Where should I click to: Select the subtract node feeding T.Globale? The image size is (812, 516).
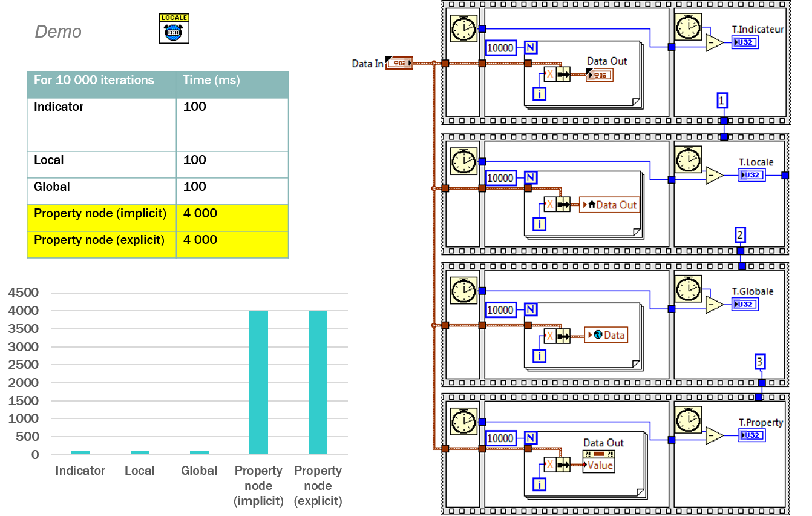point(715,305)
